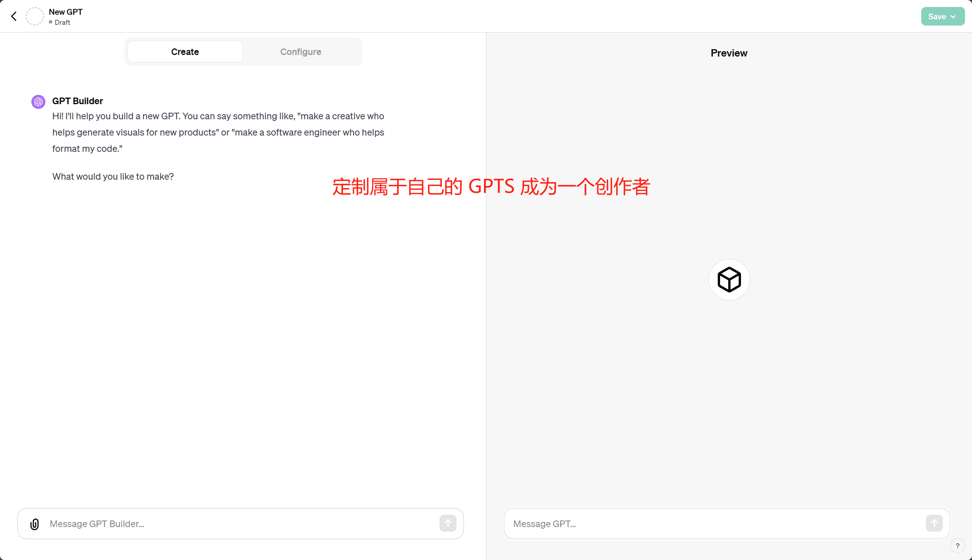The height and width of the screenshot is (560, 972).
Task: Click the back arrow icon
Action: (14, 16)
